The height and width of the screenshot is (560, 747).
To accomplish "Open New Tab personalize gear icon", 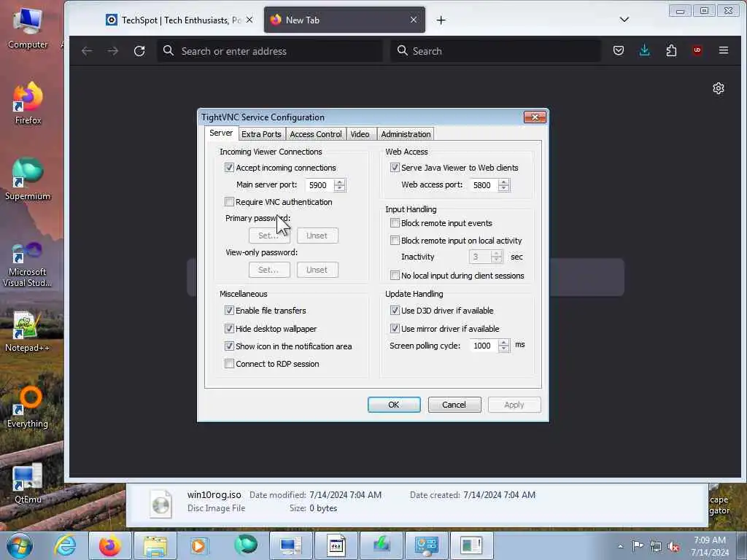I will click(x=719, y=88).
